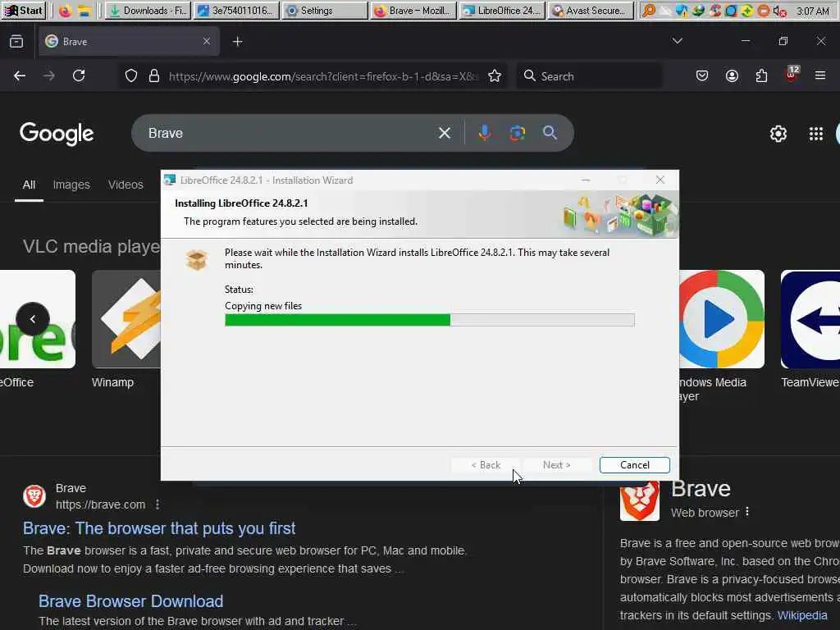
Task: Close the Brave browser tab
Action: 206,41
